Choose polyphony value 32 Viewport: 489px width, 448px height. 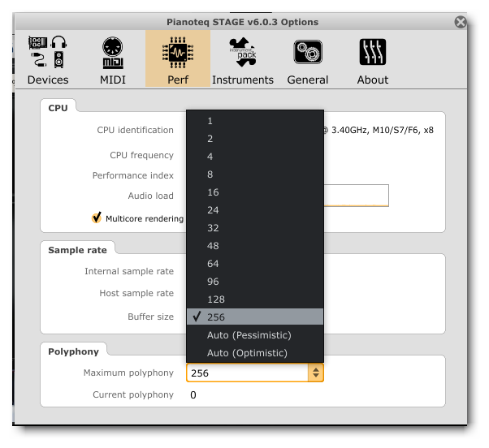[x=255, y=228]
